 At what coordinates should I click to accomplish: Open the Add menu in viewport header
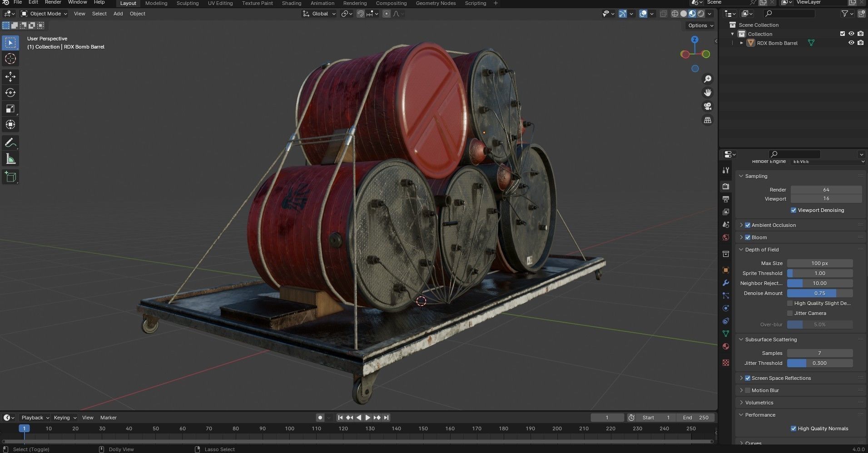[x=118, y=14]
